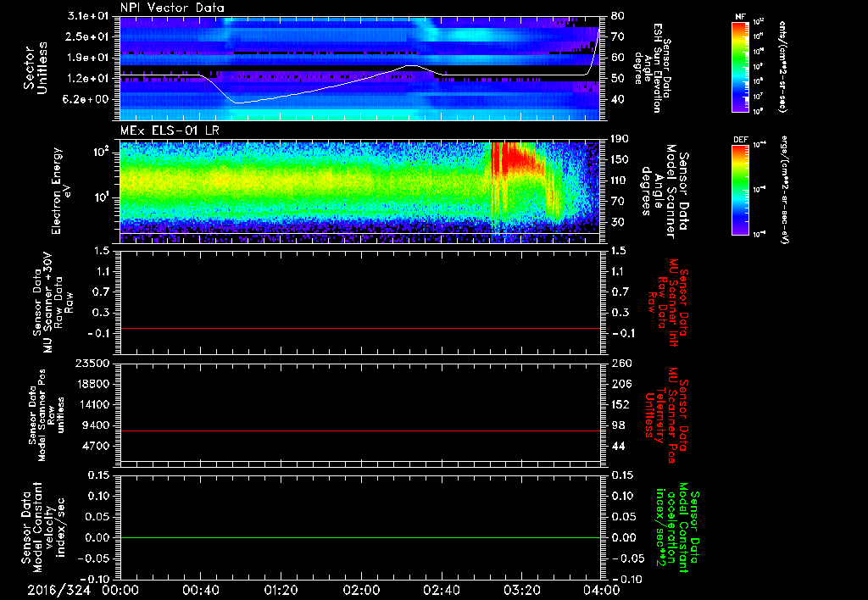Select the 03:20 time axis label
The width and height of the screenshot is (868, 600).
(x=521, y=590)
